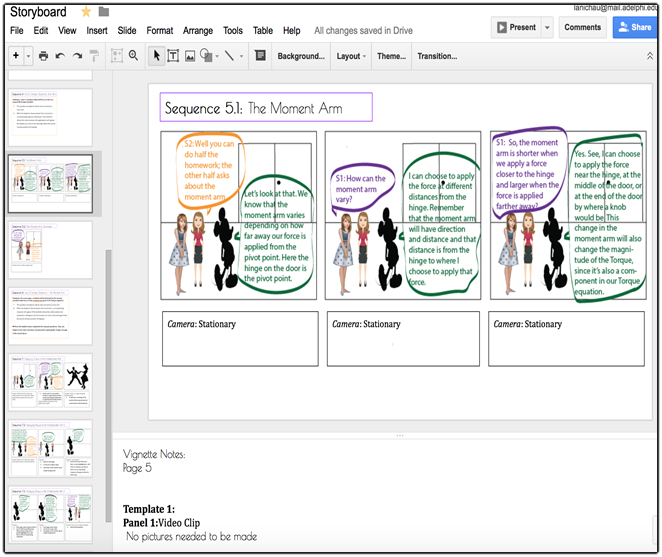Collapse the toolbar with the chevron icon
662x557 pixels.
650,56
